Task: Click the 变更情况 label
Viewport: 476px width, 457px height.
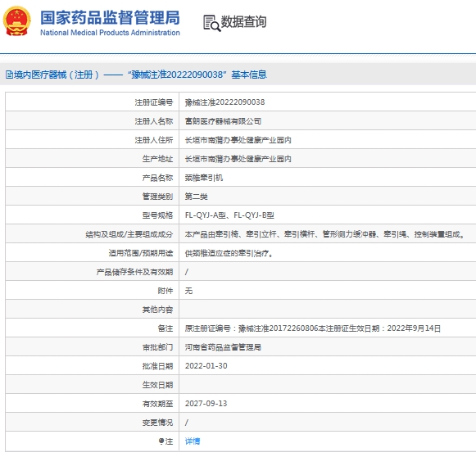Action: pyautogui.click(x=158, y=423)
